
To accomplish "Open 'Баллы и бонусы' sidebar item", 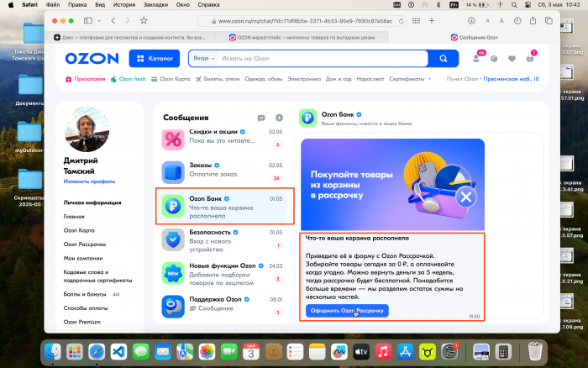I will [85, 294].
